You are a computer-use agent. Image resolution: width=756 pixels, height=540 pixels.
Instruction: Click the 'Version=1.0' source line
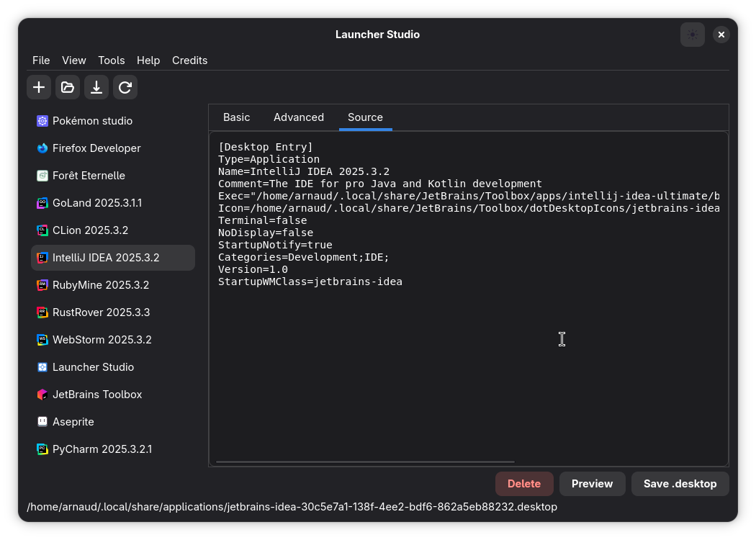(x=253, y=269)
